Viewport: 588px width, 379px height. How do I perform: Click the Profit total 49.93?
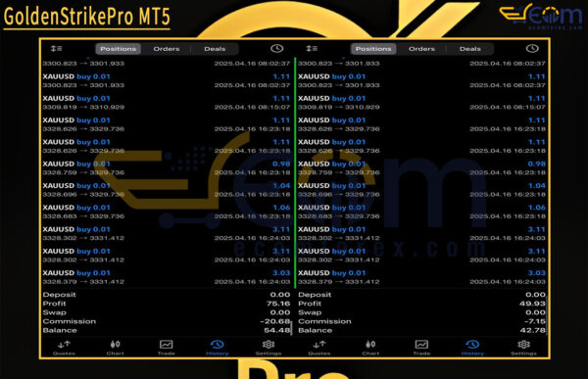point(532,304)
